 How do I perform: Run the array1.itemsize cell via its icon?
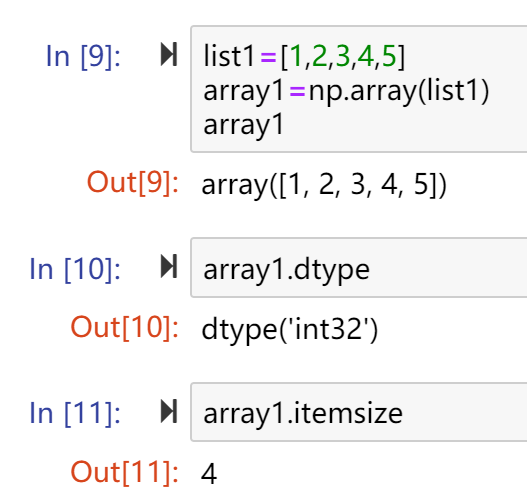click(x=169, y=411)
